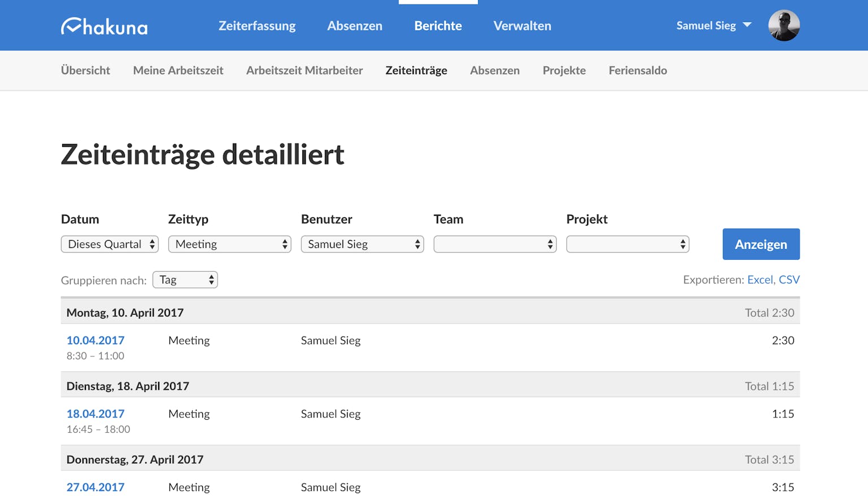Click the Total 2:30 value
Viewport: 868px width, 496px height.
pos(770,312)
